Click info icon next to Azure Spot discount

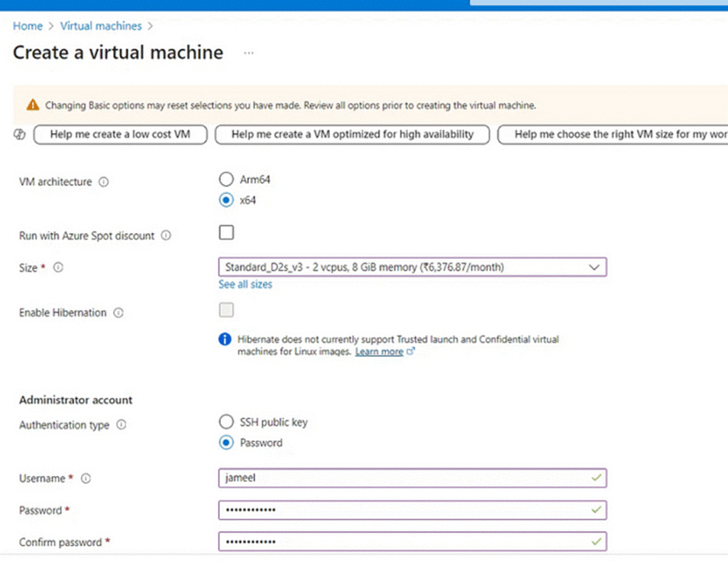click(x=166, y=235)
